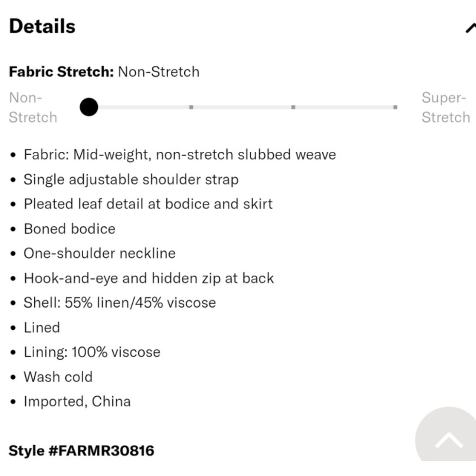Click the last tick near Super-Stretch

(395, 107)
